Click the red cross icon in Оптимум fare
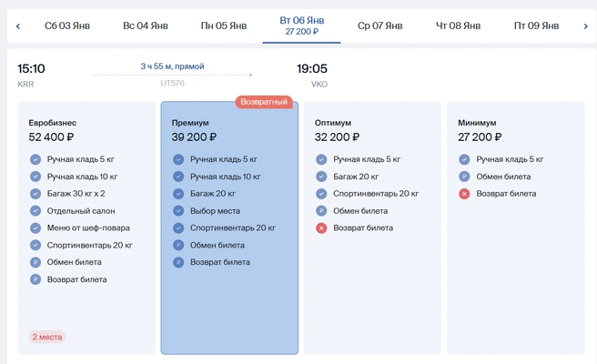Image resolution: width=597 pixels, height=364 pixels. tap(321, 228)
